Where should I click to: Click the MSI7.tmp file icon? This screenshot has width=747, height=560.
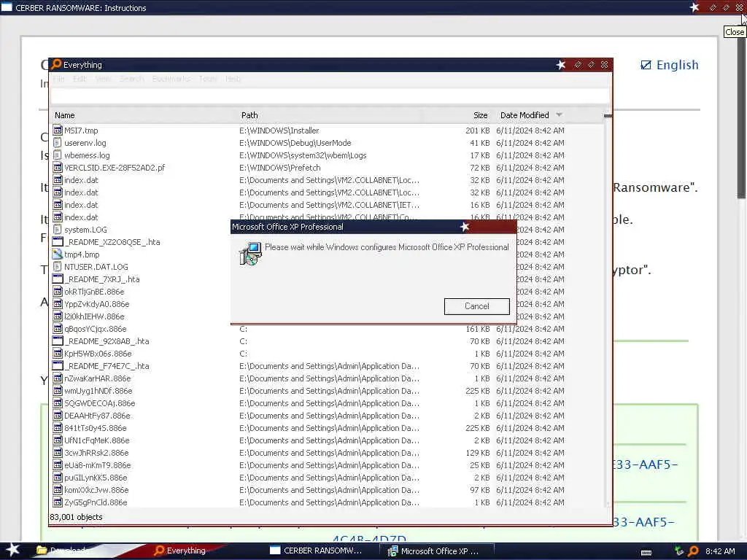(x=58, y=130)
